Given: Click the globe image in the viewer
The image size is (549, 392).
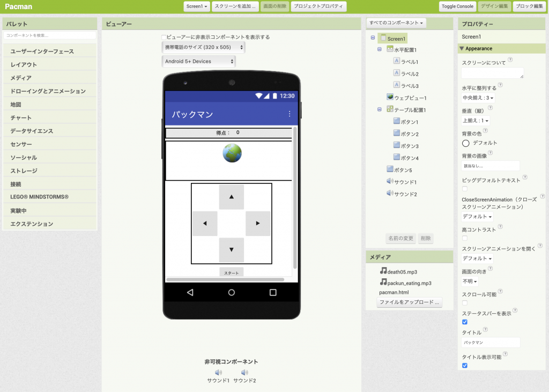Looking at the screenshot, I should click(232, 153).
